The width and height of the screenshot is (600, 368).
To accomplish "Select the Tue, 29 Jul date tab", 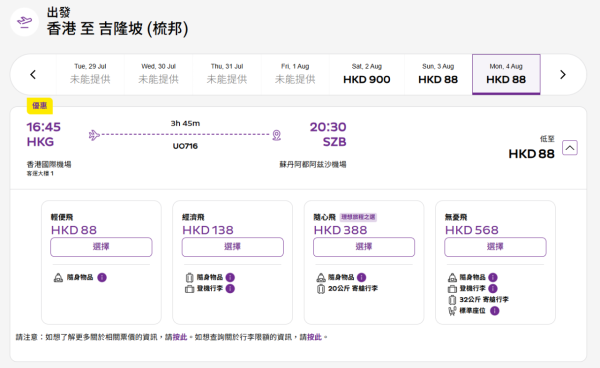I will 90,74.
